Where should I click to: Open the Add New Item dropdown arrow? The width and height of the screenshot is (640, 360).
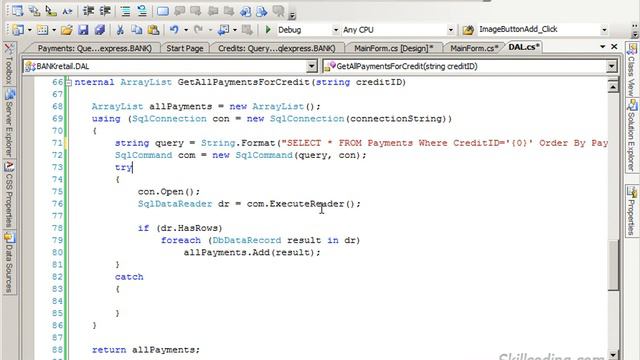[x=53, y=30]
